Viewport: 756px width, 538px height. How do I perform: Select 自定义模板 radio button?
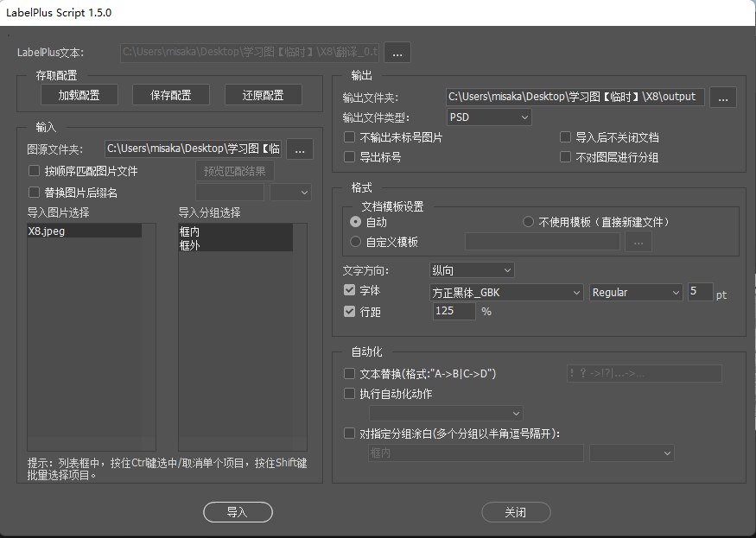point(355,242)
